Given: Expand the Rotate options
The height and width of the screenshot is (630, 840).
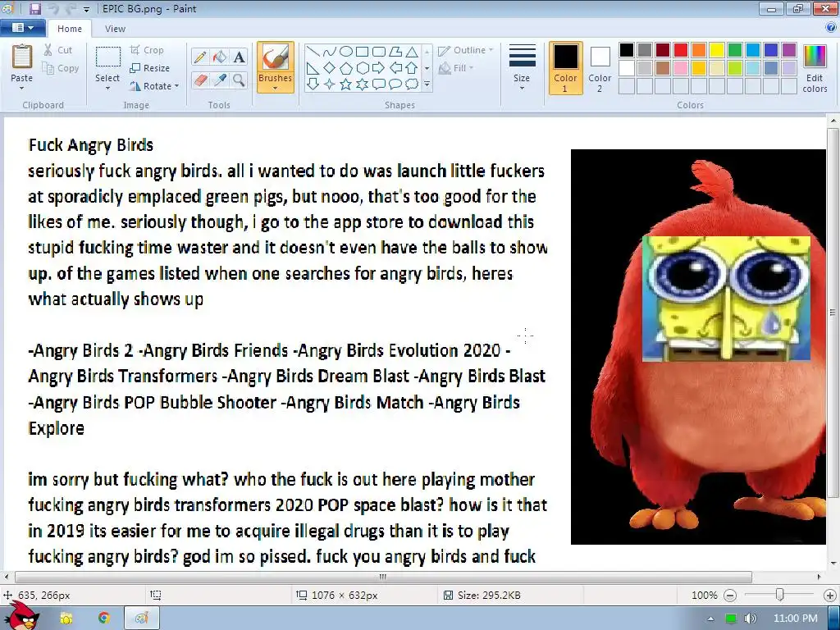Looking at the screenshot, I should point(177,86).
